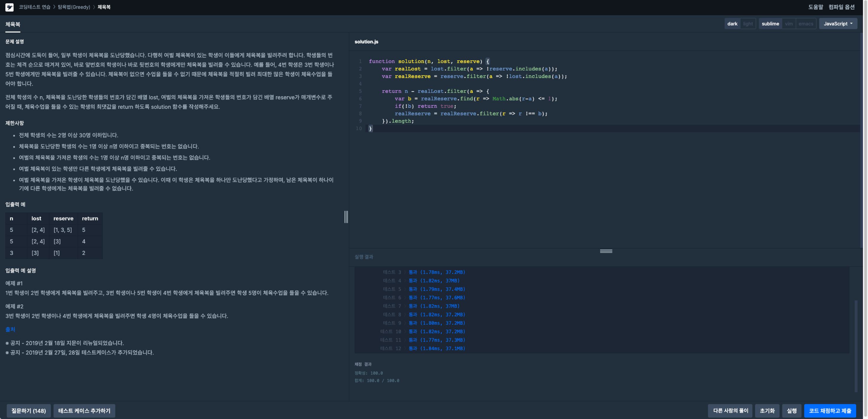Enable emacs keybinding mode
The width and height of the screenshot is (868, 419).
(x=805, y=24)
